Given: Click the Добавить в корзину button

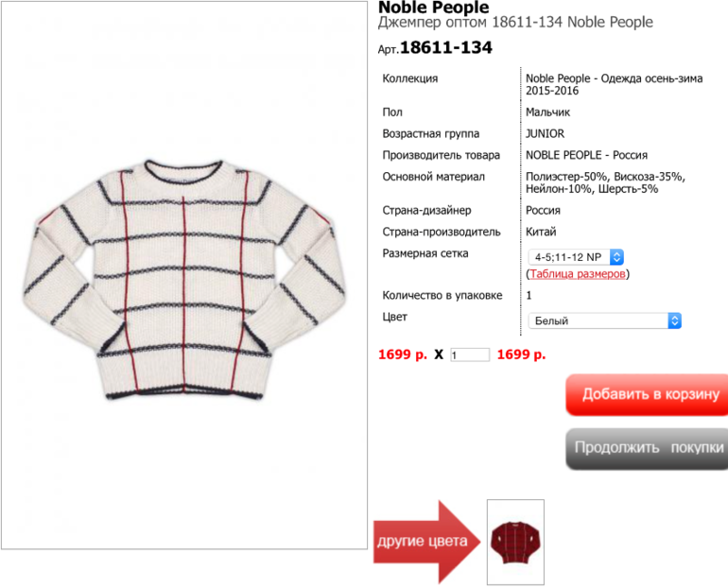Looking at the screenshot, I should (x=647, y=394).
